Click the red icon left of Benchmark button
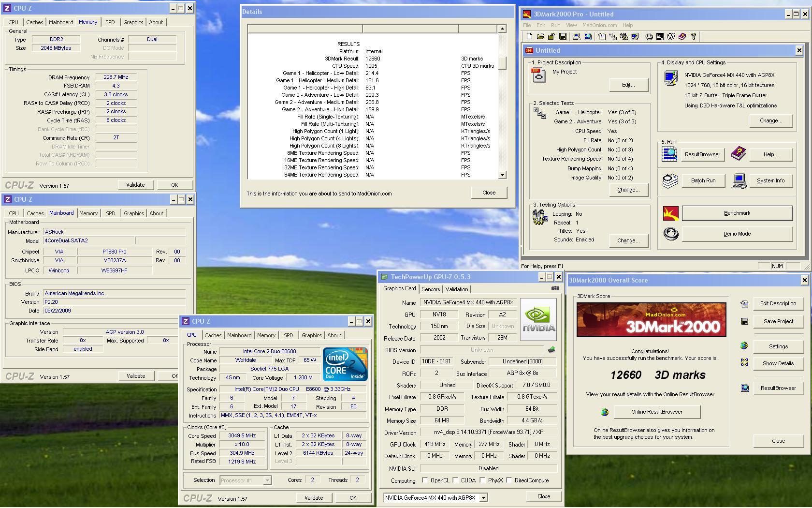 (x=671, y=213)
